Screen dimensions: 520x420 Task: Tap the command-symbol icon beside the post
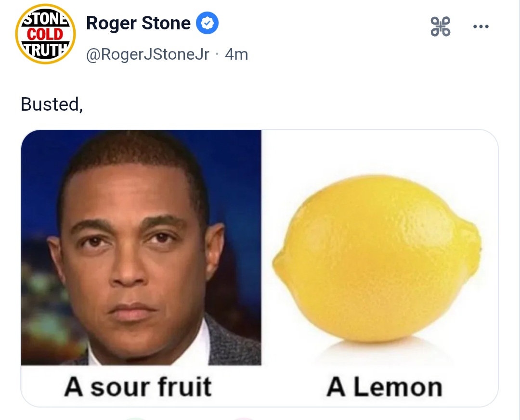click(x=440, y=26)
